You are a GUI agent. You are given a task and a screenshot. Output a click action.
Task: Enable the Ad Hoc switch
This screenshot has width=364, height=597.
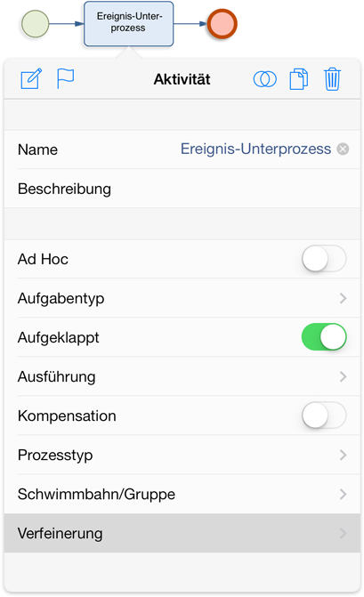point(324,259)
